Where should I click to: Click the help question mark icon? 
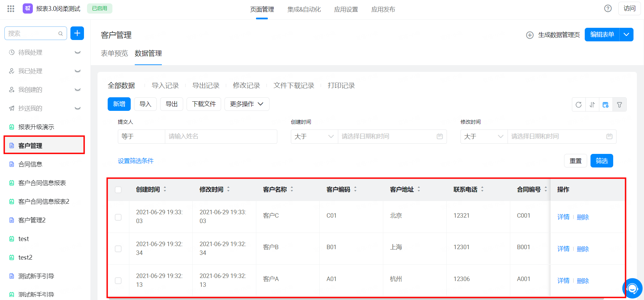point(608,8)
